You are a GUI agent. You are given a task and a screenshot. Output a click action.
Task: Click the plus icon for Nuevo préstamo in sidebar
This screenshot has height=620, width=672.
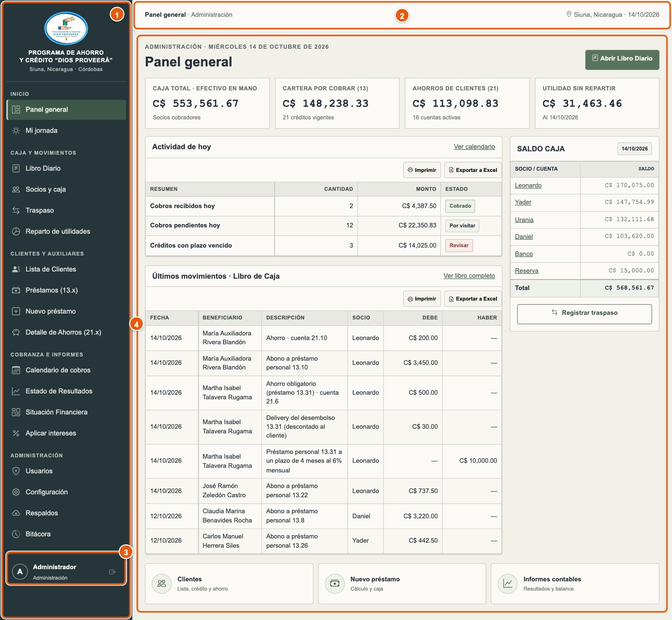coord(16,311)
